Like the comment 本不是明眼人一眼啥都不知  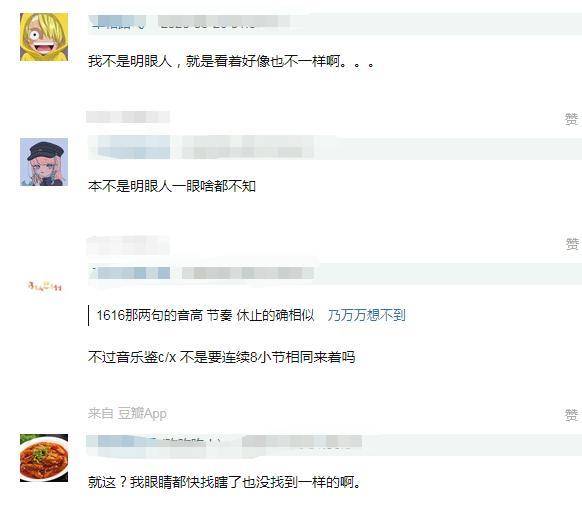point(572,244)
